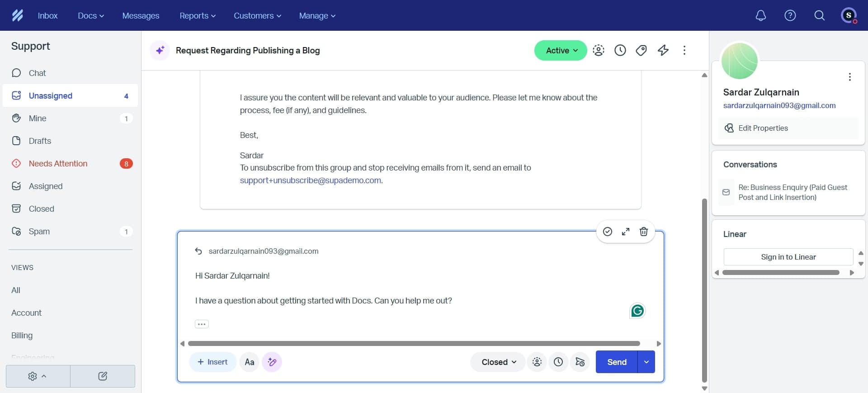Open AI assist magic pen button
Image resolution: width=868 pixels, height=393 pixels.
pos(272,362)
